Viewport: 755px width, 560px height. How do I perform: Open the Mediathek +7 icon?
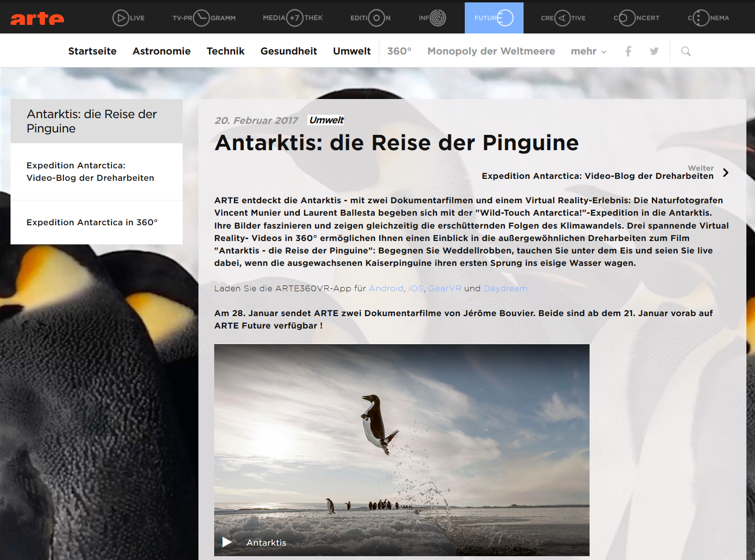pyautogui.click(x=295, y=18)
